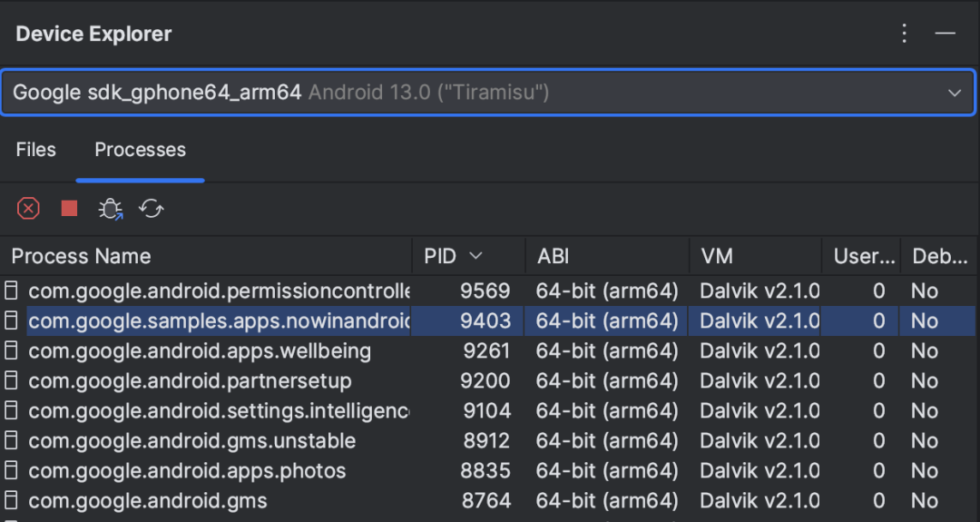Screen dimensions: 980x522
Task: Sort by Debuggable column header
Action: point(940,256)
